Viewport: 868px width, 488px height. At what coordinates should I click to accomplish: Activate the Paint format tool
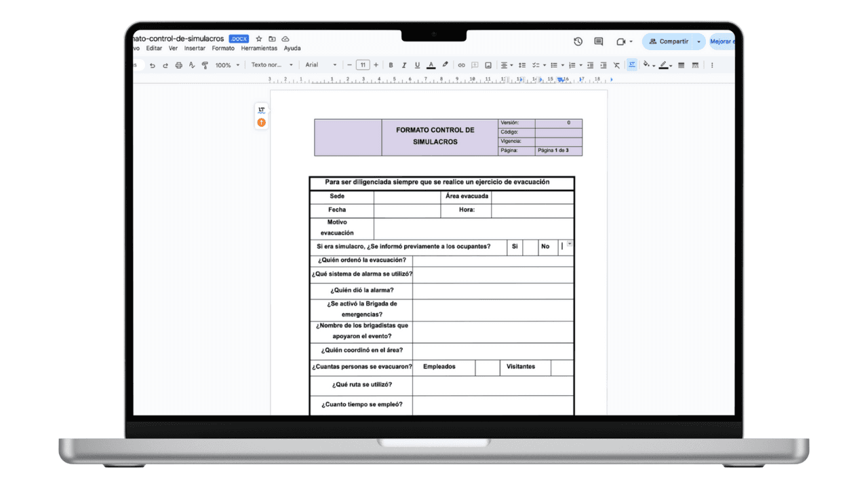[x=205, y=64]
